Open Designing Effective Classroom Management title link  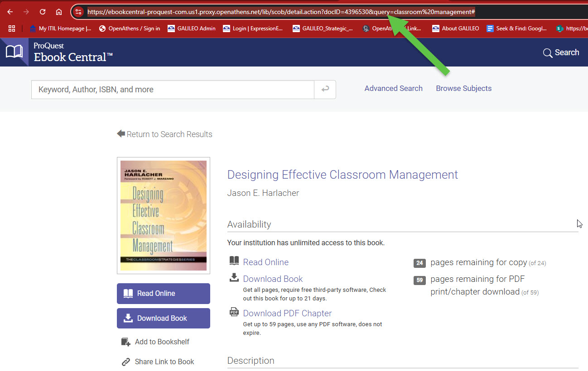[342, 175]
